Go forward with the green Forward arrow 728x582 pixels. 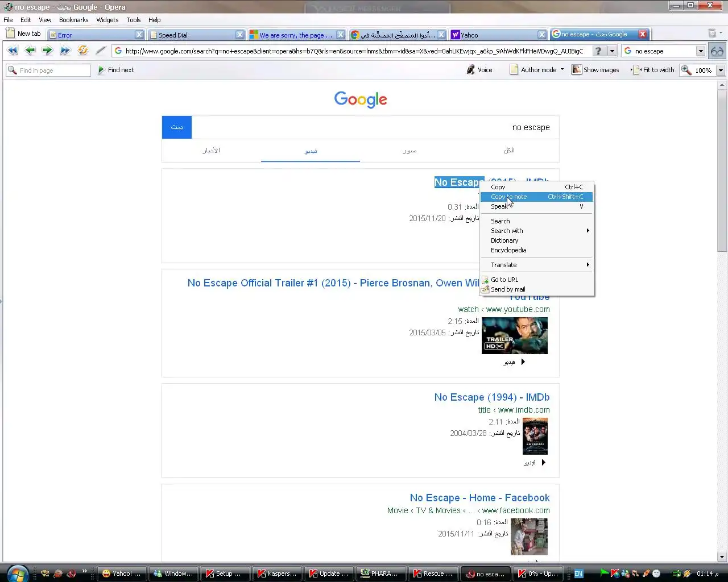(x=47, y=51)
